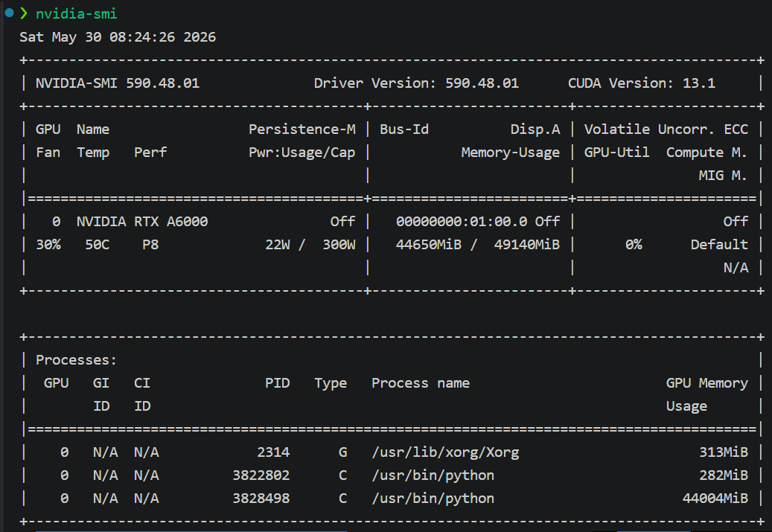Viewport: 772px width, 532px height.
Task: Click the 'Memory-Usage' header
Action: (x=511, y=153)
